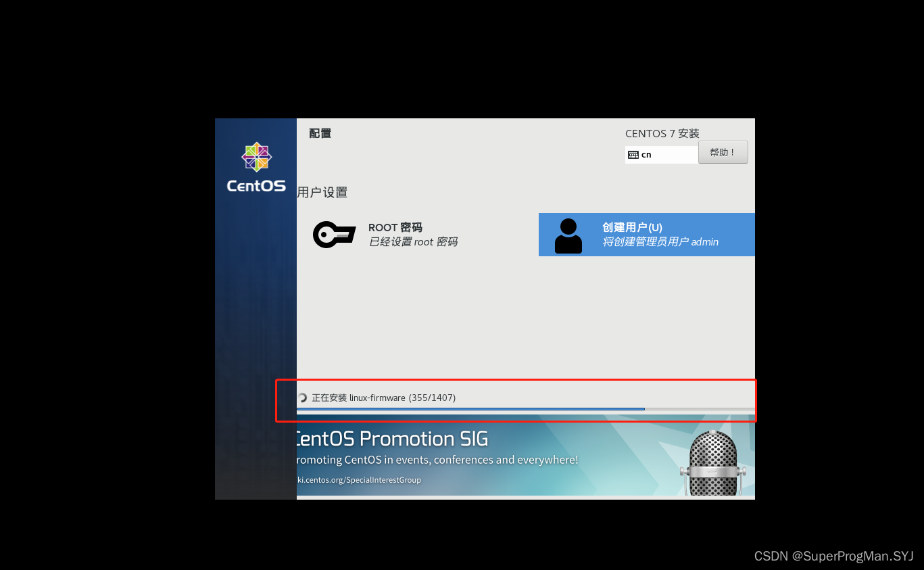Viewport: 924px width, 570px height.
Task: Click the installation progress bar
Action: (x=525, y=409)
